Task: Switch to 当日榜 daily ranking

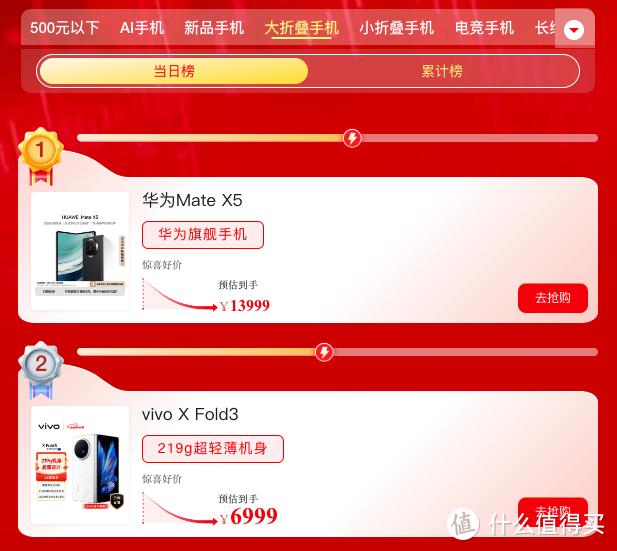Action: tap(174, 71)
